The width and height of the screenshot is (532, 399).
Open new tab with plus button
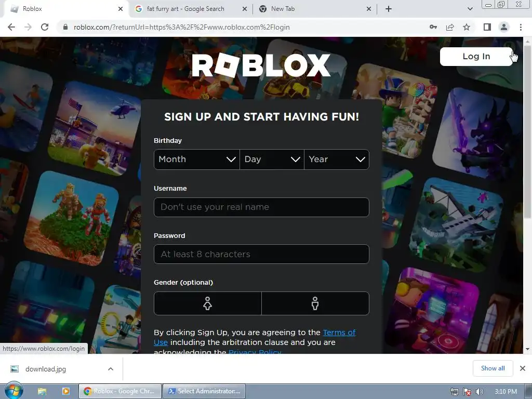389,9
